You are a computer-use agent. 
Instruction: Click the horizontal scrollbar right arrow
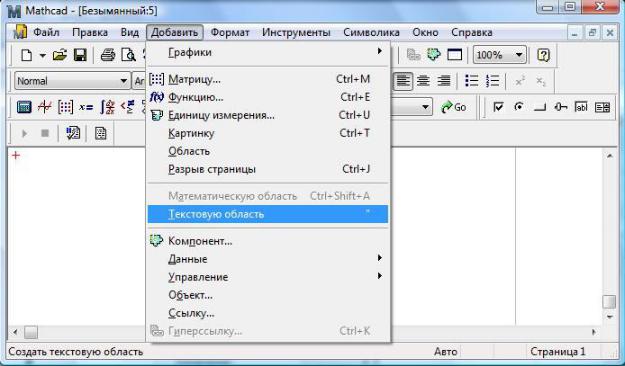594,332
